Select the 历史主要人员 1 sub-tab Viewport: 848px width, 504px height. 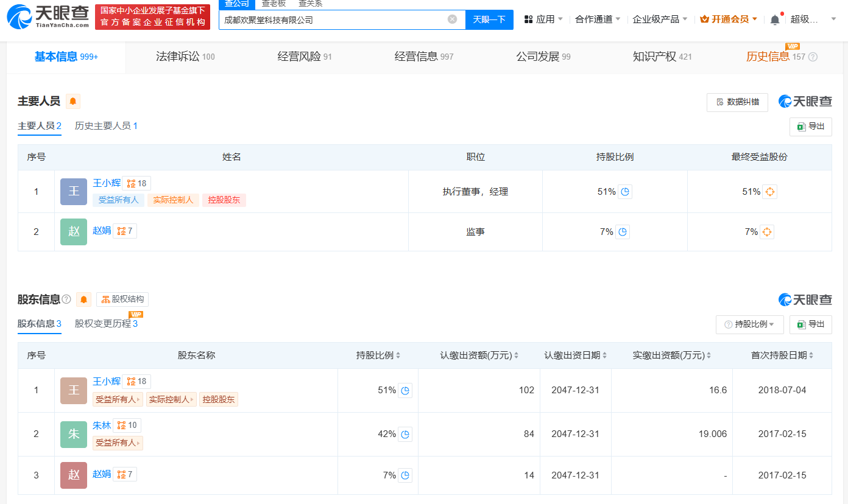(106, 126)
